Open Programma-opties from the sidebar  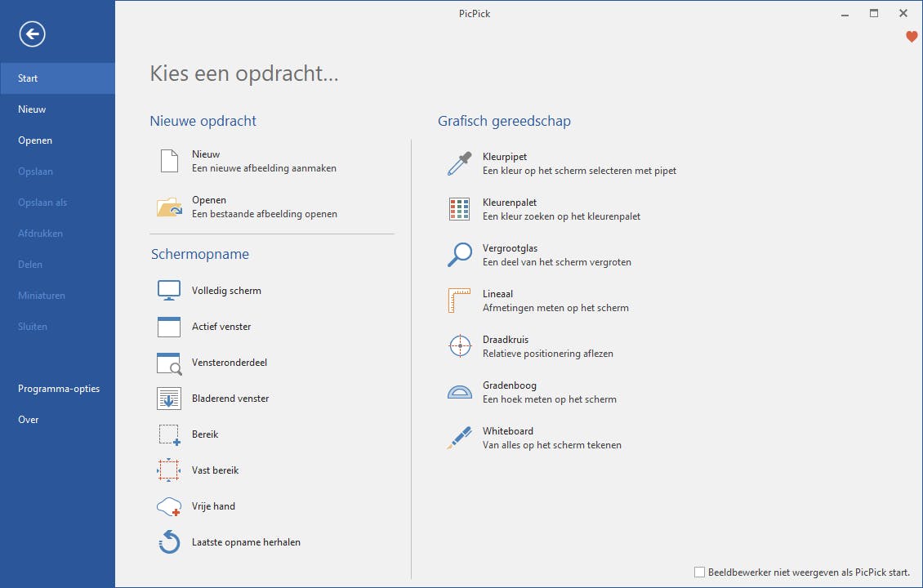[x=59, y=389]
